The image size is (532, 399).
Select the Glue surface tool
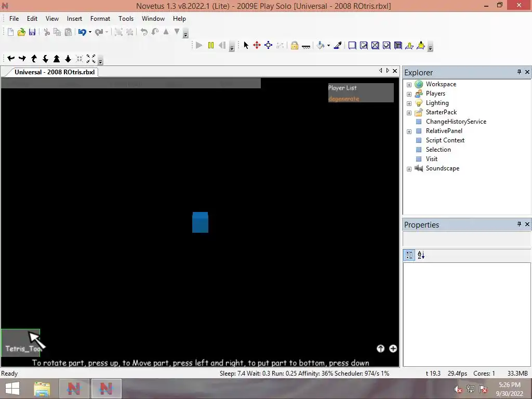point(364,45)
